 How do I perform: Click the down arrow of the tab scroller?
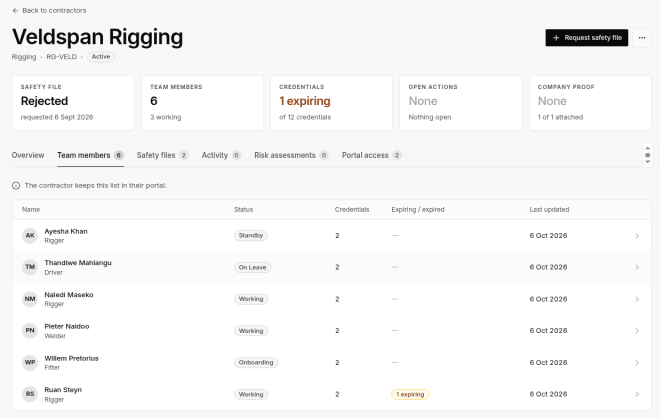(647, 162)
